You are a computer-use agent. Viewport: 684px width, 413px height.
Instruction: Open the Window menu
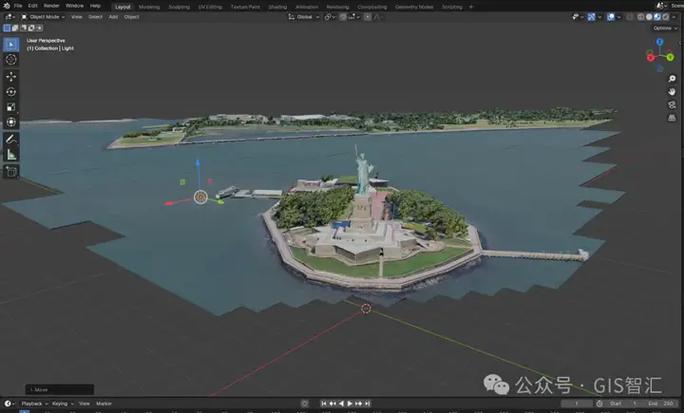tap(75, 6)
